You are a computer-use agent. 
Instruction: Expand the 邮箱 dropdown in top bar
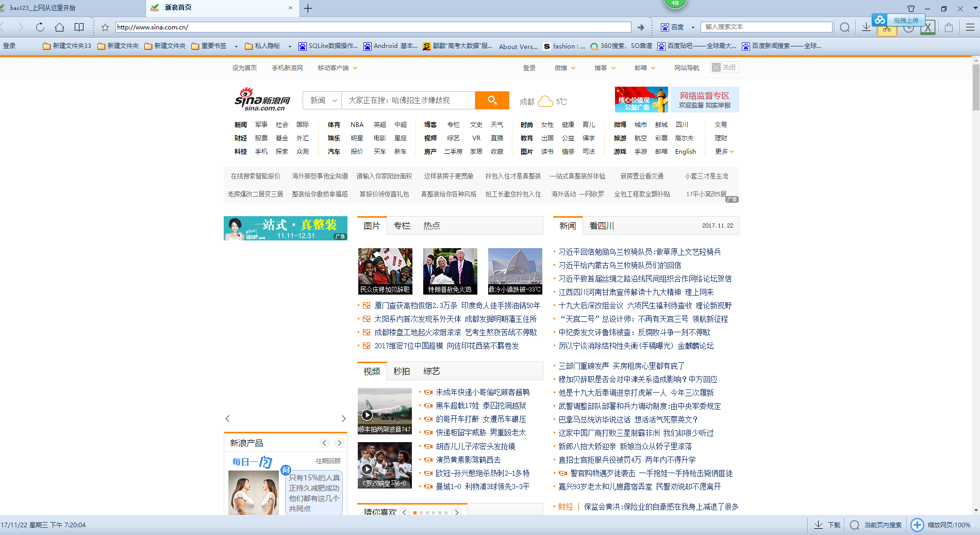point(653,68)
